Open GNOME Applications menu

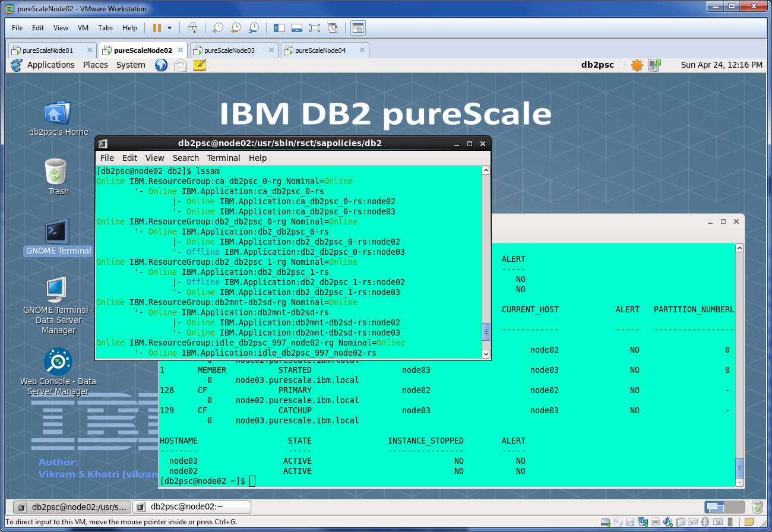click(51, 65)
